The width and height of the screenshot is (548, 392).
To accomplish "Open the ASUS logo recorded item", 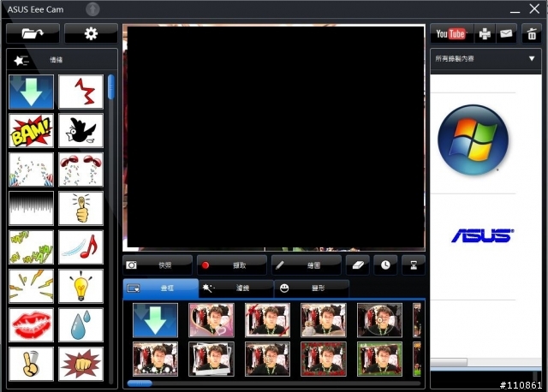I will click(x=483, y=235).
